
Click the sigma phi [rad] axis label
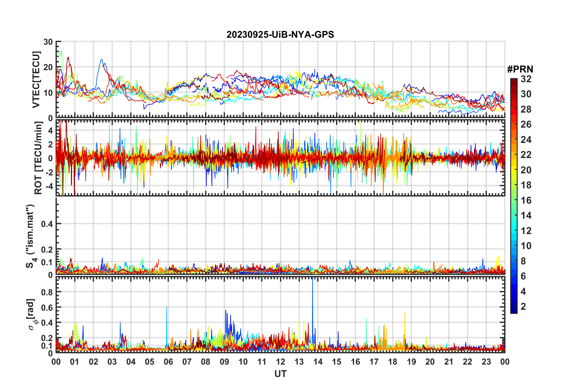pyautogui.click(x=32, y=314)
